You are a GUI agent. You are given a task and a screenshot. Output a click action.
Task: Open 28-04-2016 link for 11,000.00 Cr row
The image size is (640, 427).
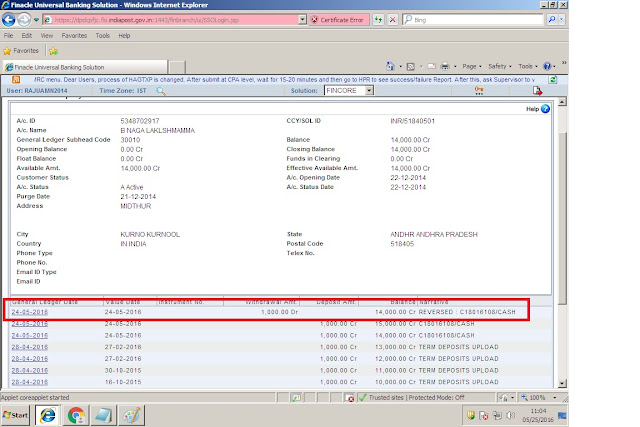29,371
